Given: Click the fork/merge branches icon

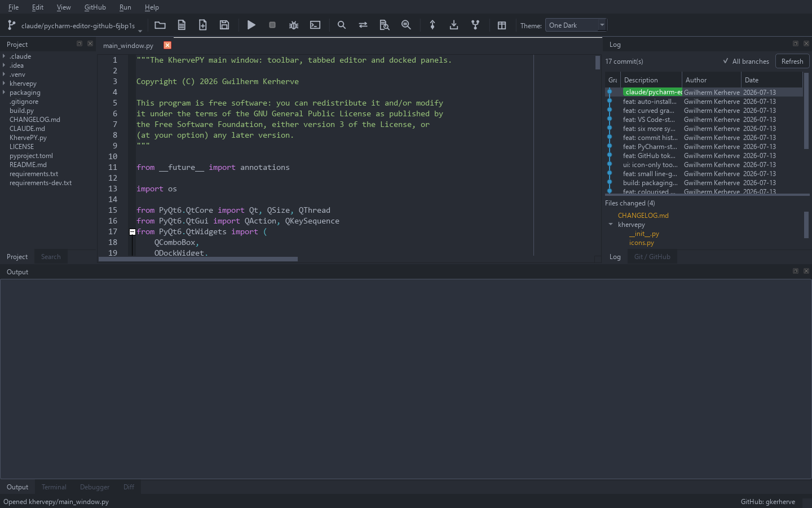Looking at the screenshot, I should click(475, 25).
